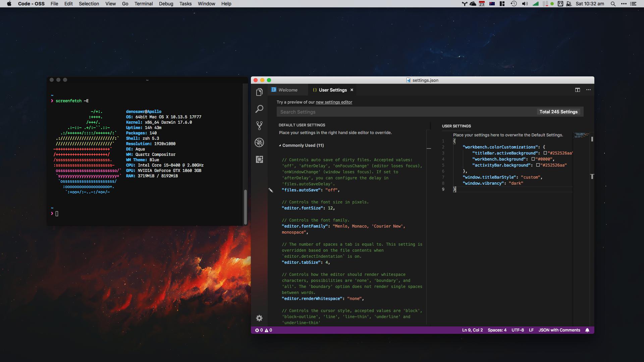The width and height of the screenshot is (644, 362).
Task: Click errors and warnings count in status bar
Action: 264,330
